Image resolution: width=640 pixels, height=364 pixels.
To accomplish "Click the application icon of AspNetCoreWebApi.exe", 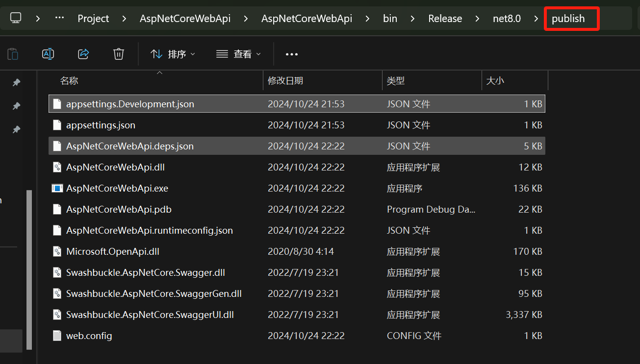I will click(57, 188).
